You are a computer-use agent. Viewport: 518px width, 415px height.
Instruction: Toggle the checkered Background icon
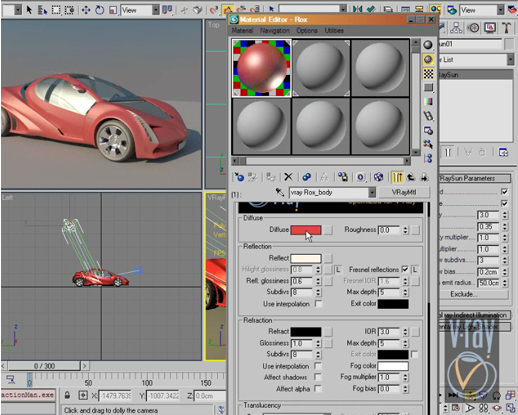(x=428, y=73)
